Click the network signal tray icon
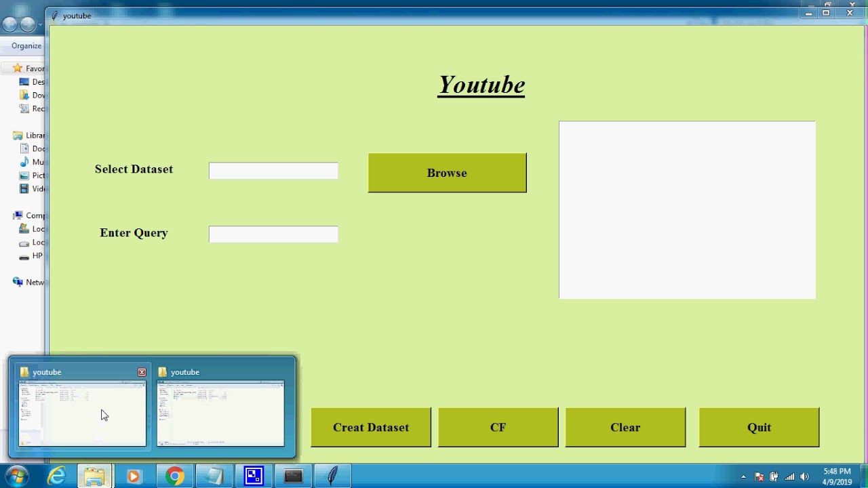Viewport: 868px width, 488px height. [x=789, y=476]
